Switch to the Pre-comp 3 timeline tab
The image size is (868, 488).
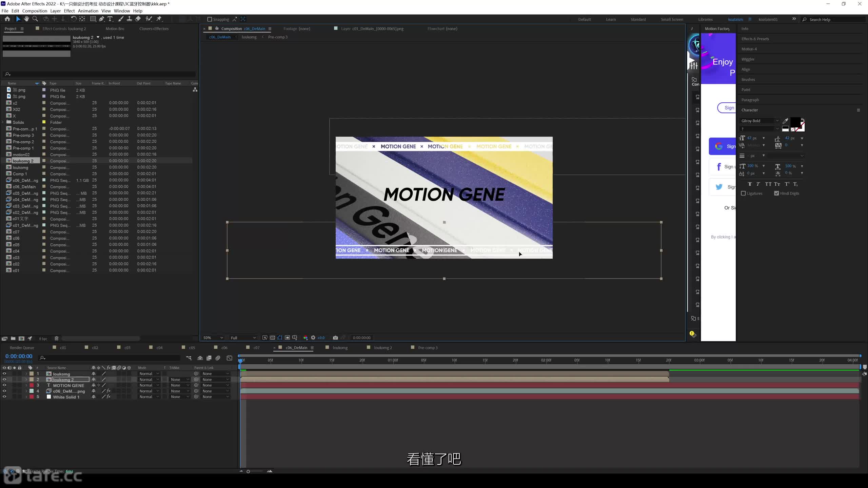[428, 348]
